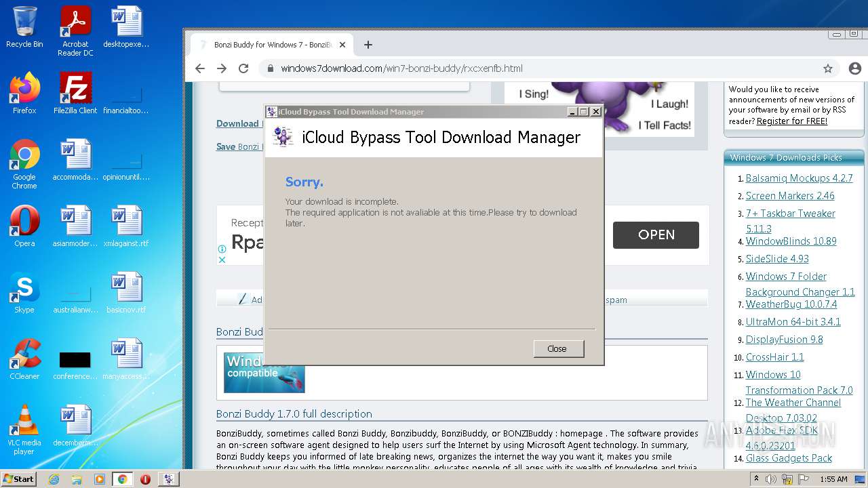Click the Start button on taskbar

pos(18,479)
